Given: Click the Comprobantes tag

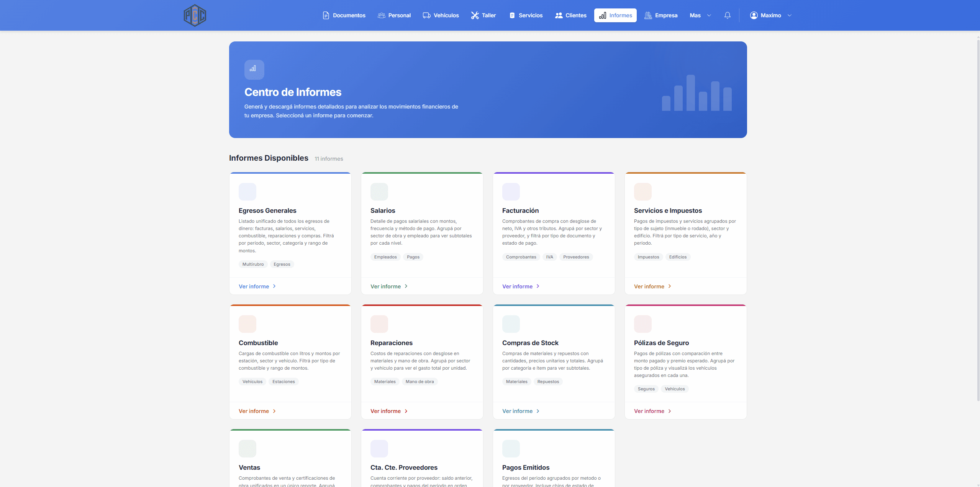Looking at the screenshot, I should 521,257.
